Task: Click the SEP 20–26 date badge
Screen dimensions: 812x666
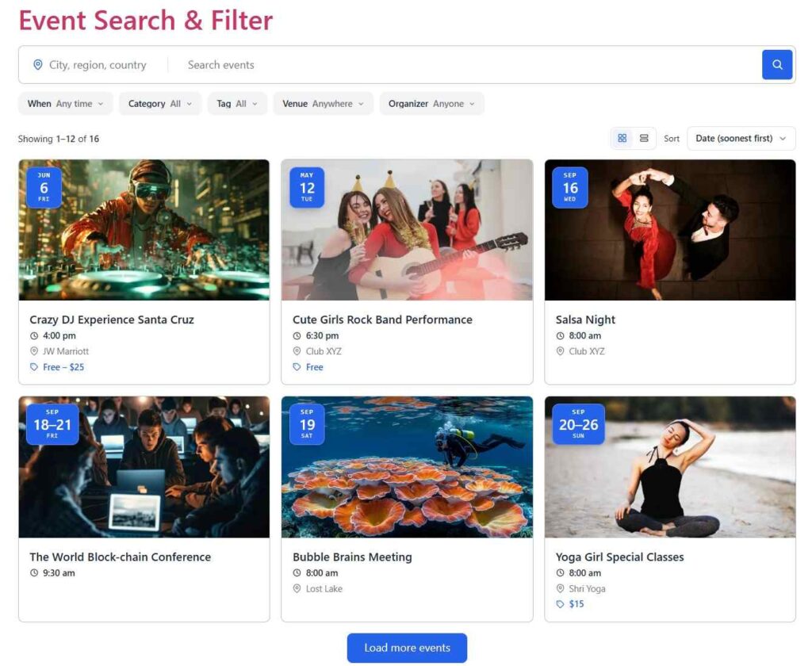Action: pyautogui.click(x=578, y=424)
